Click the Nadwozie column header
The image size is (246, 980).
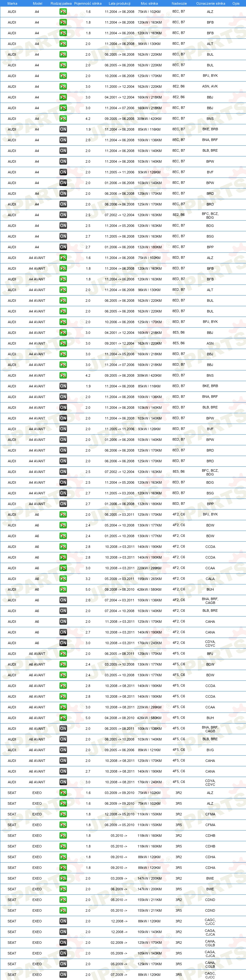coord(179,3)
